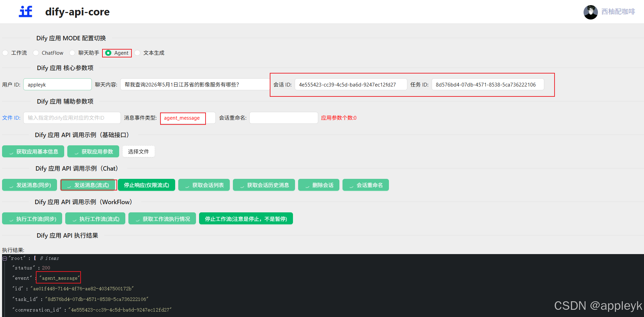Select the ChatFlow mode radio button
Image resolution: width=644 pixels, height=317 pixels.
(36, 53)
